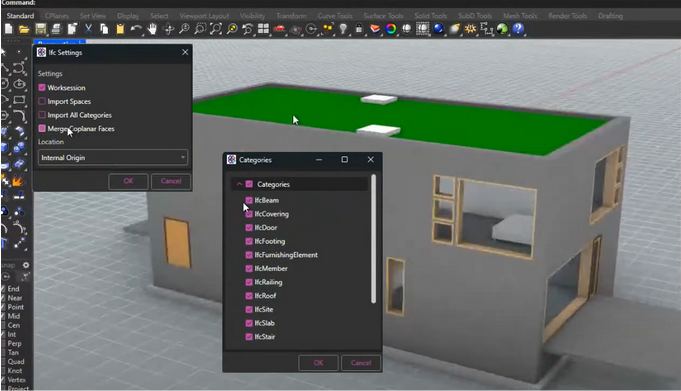Click Cancel in Ifc Settings dialog
The width and height of the screenshot is (681, 391).
[x=171, y=181]
